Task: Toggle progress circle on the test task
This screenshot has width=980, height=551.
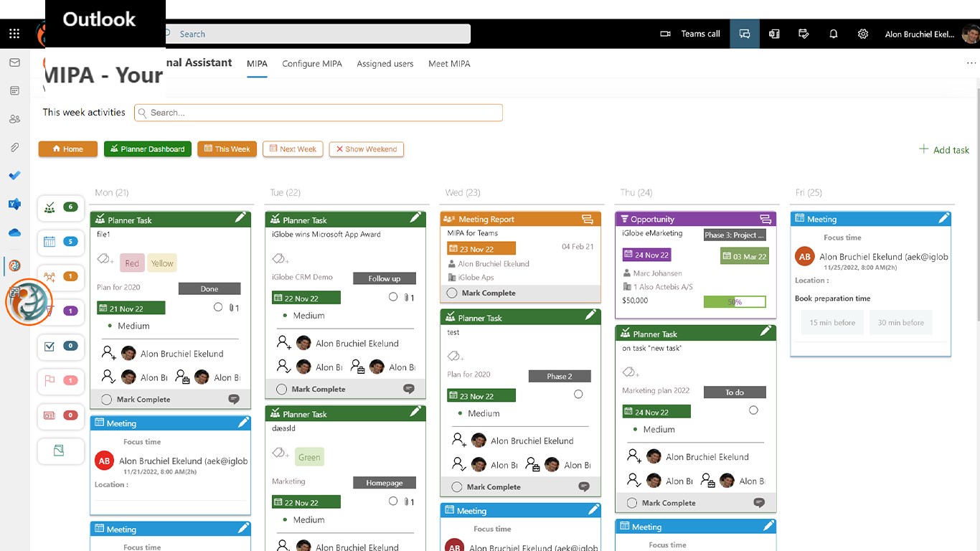Action: coord(578,394)
